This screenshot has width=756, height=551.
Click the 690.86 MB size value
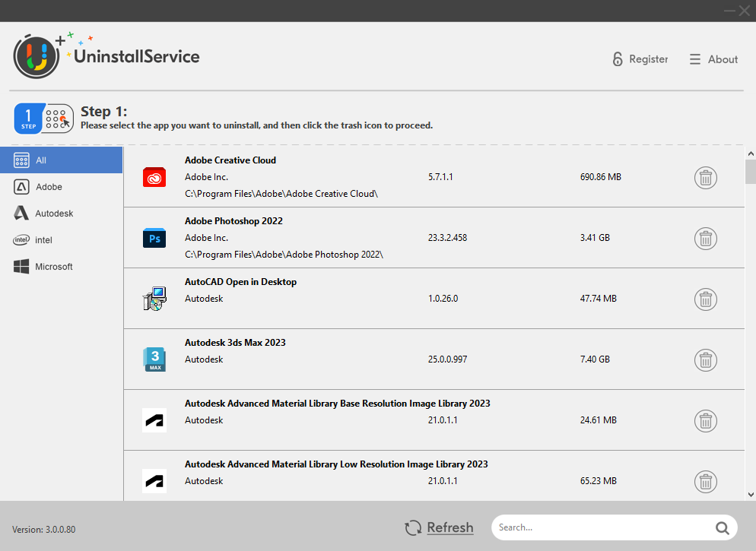click(600, 177)
